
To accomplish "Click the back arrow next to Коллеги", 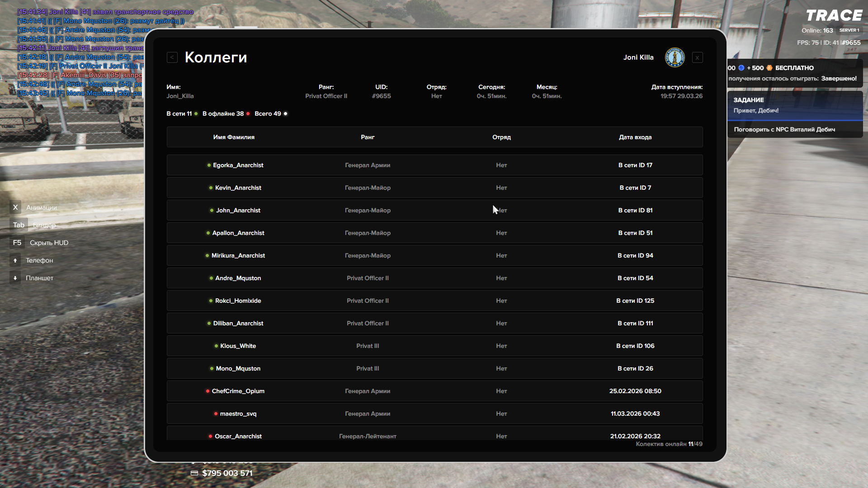I will click(x=172, y=57).
